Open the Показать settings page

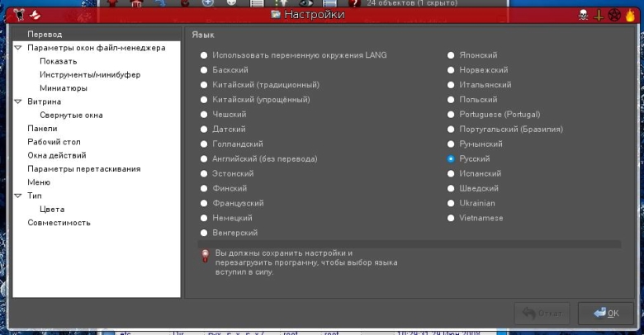coord(59,61)
